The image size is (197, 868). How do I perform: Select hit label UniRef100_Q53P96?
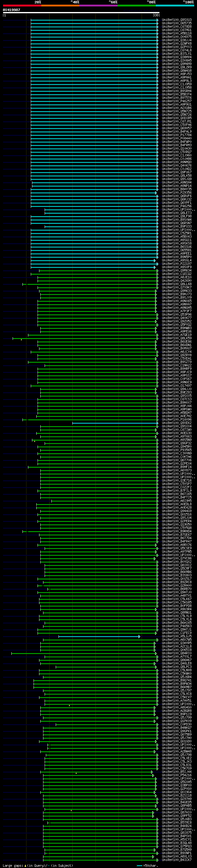(x=177, y=314)
